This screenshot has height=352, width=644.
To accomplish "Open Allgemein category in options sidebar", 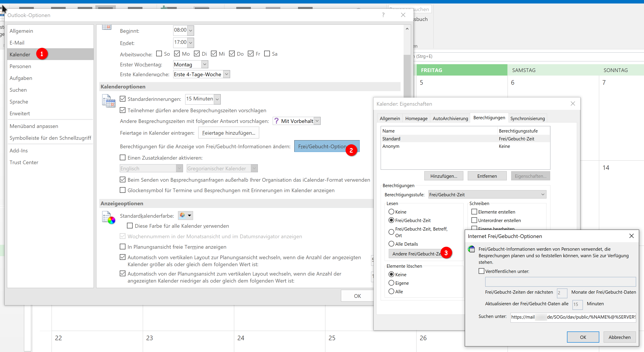I will tap(50, 31).
